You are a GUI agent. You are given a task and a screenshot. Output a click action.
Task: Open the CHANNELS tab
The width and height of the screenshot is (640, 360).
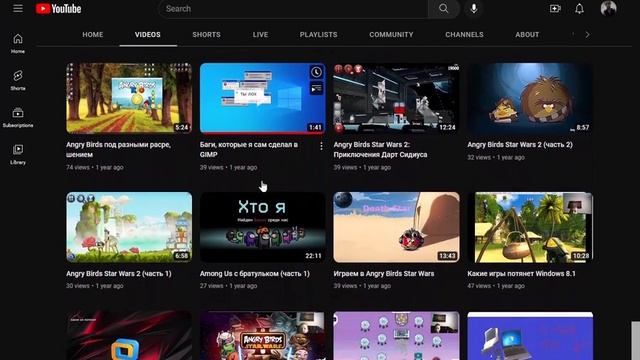pos(464,35)
